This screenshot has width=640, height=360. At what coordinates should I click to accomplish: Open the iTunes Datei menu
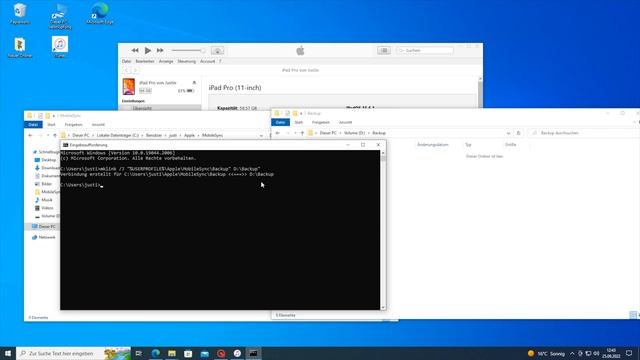point(127,61)
